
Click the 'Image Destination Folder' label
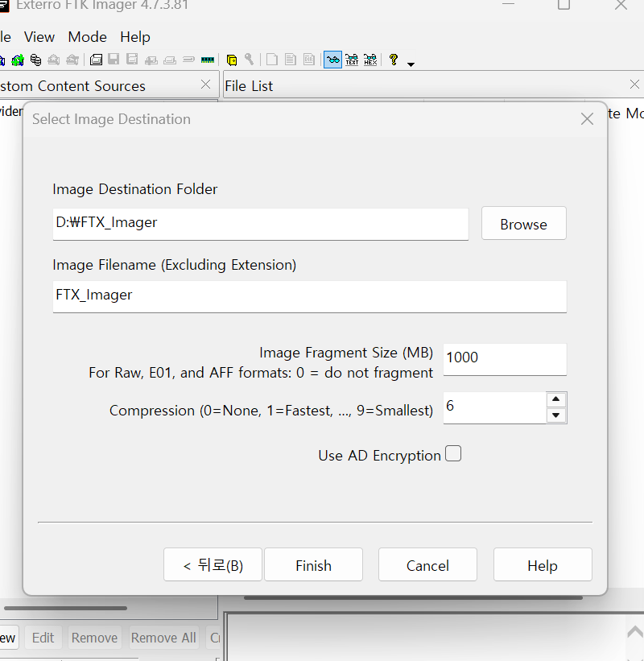point(135,189)
